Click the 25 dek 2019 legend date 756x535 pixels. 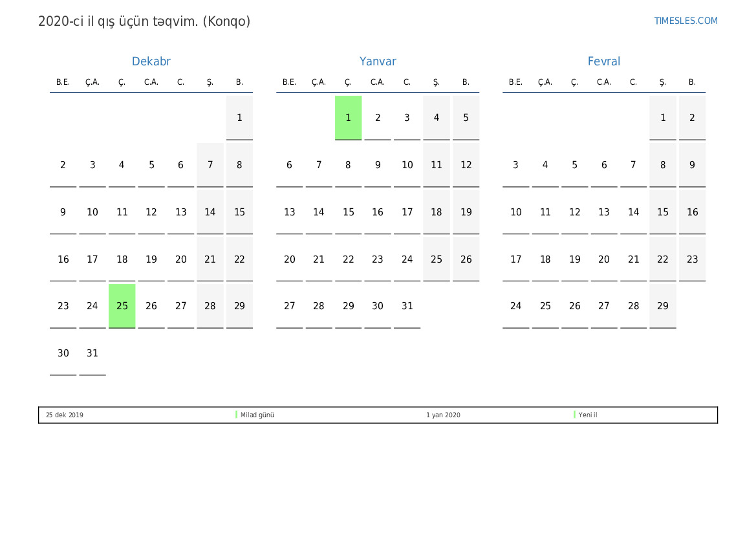65,415
